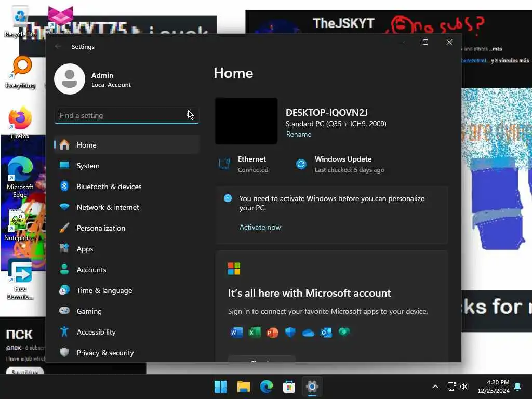Select the Recycle Bin desktop icon
This screenshot has width=532, height=399.
coord(20,22)
